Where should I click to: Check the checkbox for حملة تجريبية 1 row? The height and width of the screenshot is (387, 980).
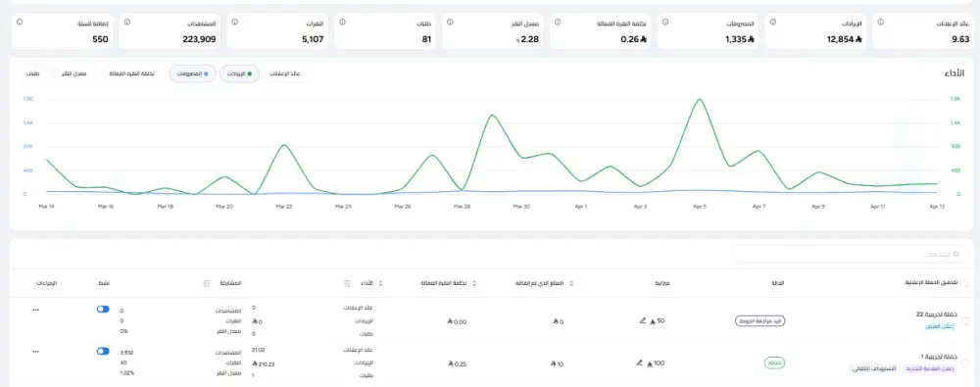pos(965,363)
